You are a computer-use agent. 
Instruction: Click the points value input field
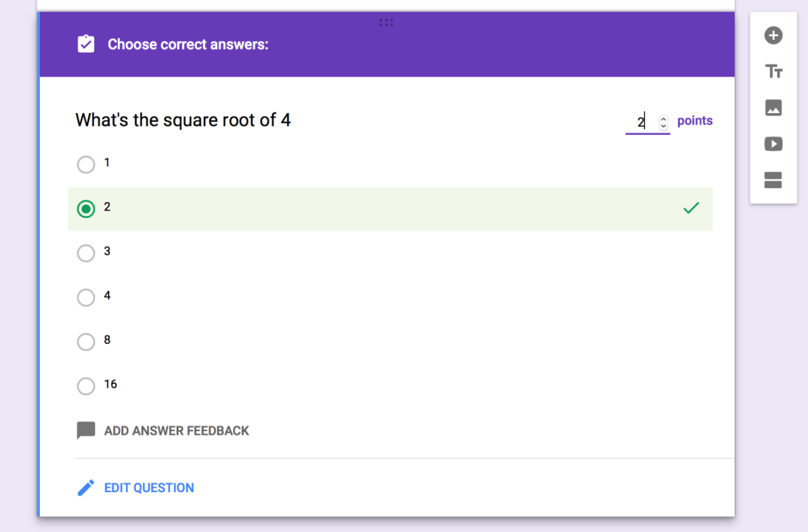coord(641,121)
